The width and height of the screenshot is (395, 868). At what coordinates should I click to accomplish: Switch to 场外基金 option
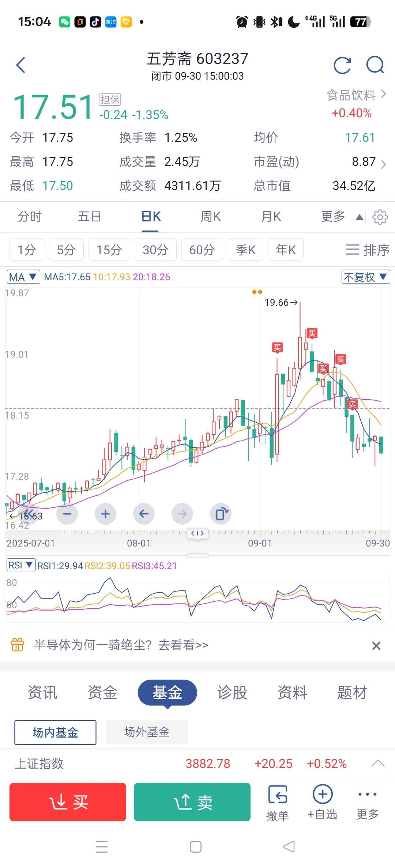[x=147, y=732]
